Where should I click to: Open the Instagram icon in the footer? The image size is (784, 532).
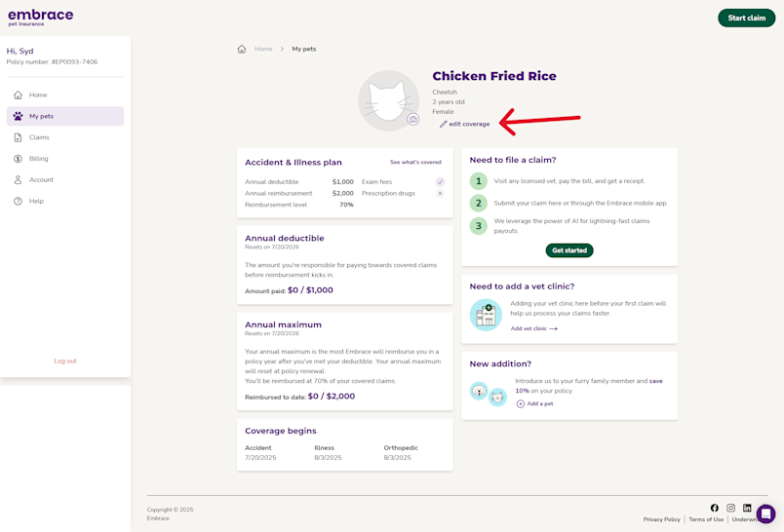click(730, 508)
